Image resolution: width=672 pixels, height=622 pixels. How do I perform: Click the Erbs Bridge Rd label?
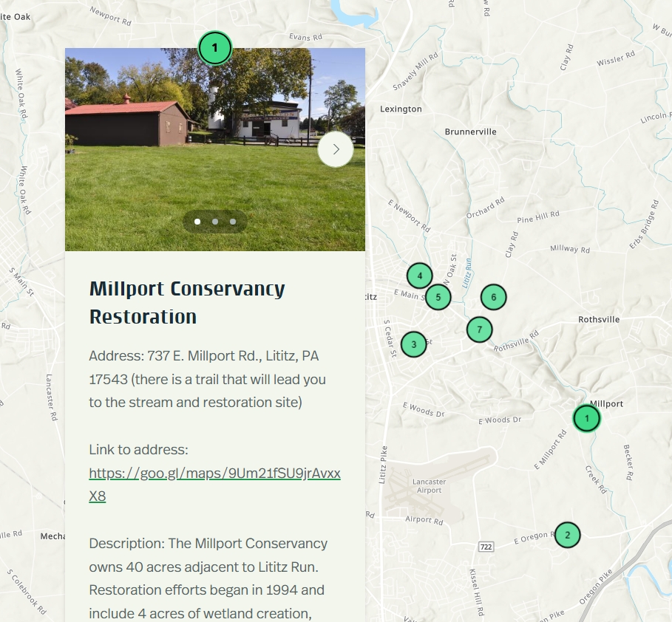pos(644,224)
